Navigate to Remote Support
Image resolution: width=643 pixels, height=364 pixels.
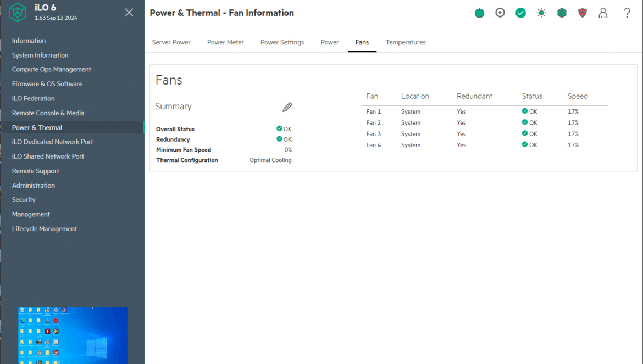coord(35,171)
